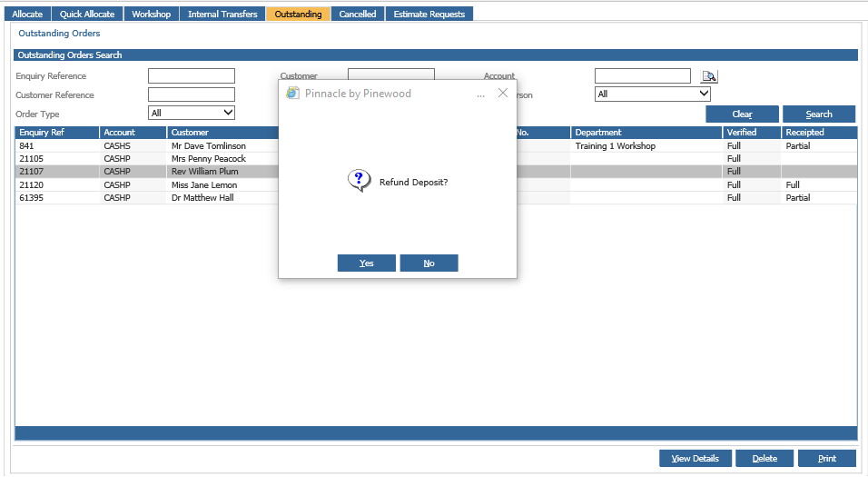
Task: Switch to the Allocate tab
Action: 27,14
